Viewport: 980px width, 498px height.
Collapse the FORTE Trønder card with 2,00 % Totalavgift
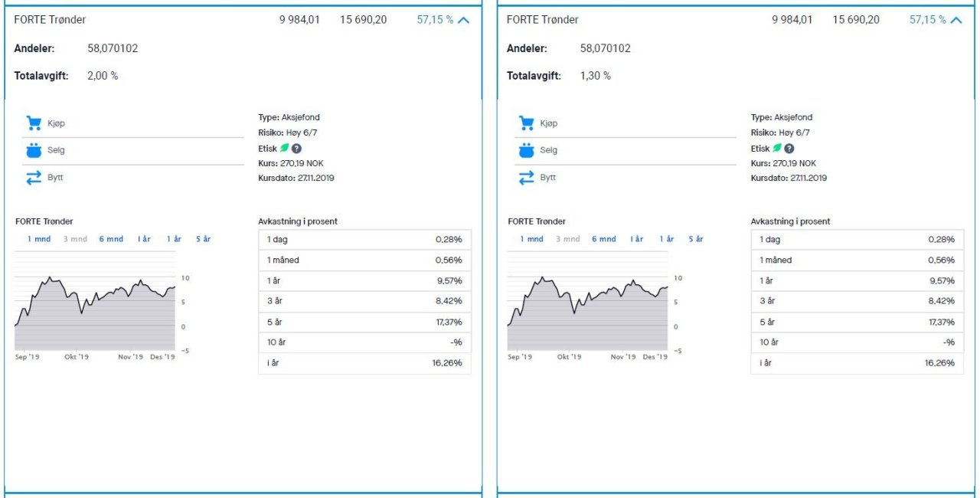[x=463, y=20]
